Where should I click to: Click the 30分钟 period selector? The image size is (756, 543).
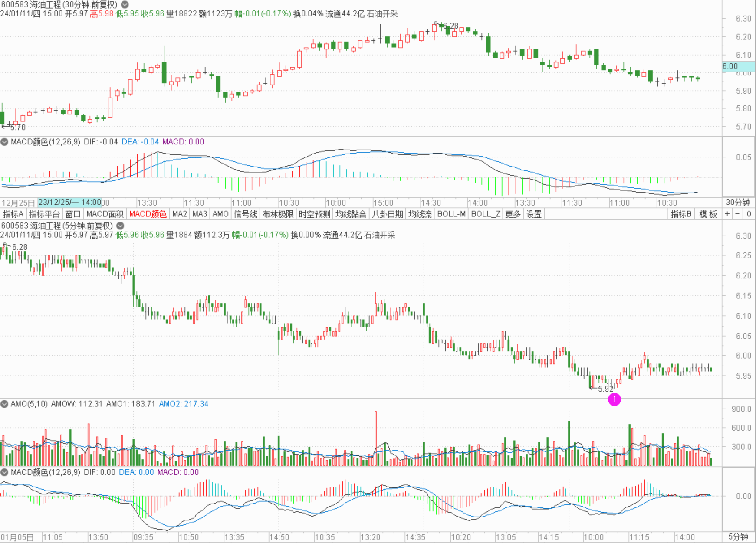(x=738, y=203)
